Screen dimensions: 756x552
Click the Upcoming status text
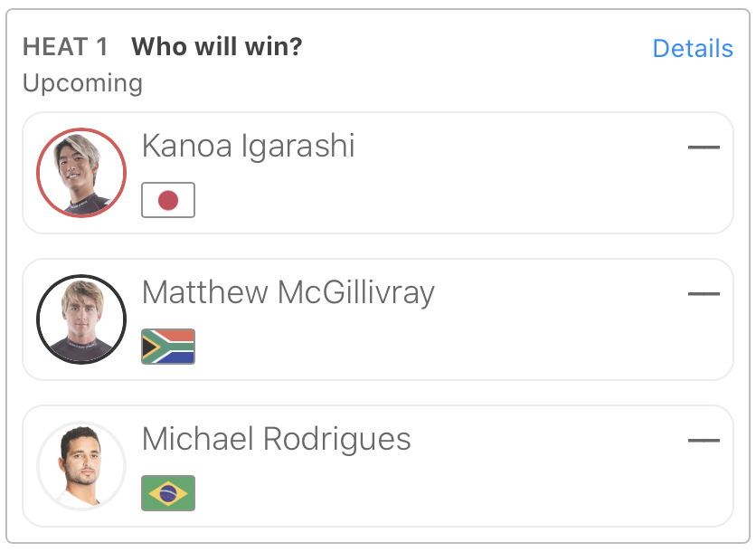(82, 83)
